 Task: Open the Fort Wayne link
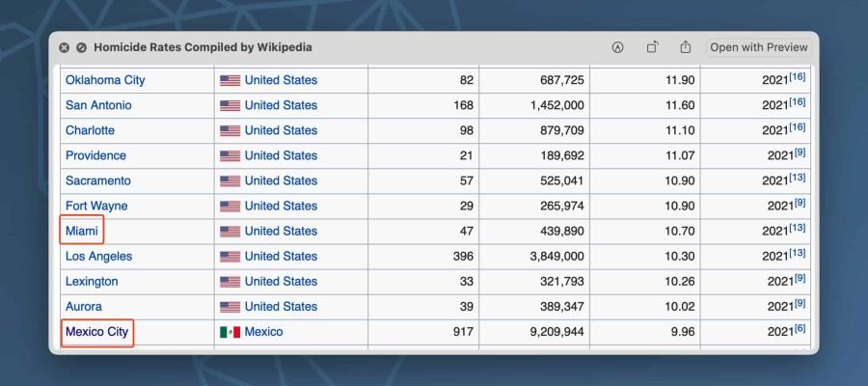point(96,207)
